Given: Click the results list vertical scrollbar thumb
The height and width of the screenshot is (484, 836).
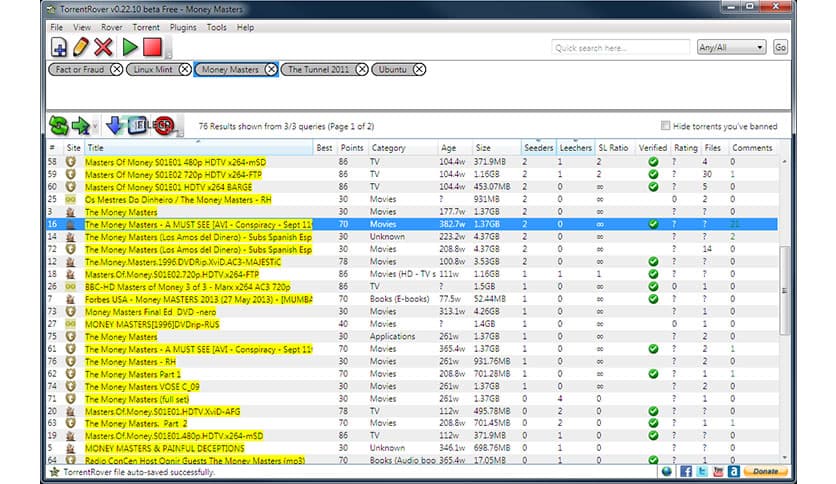Looking at the screenshot, I should point(784,291).
